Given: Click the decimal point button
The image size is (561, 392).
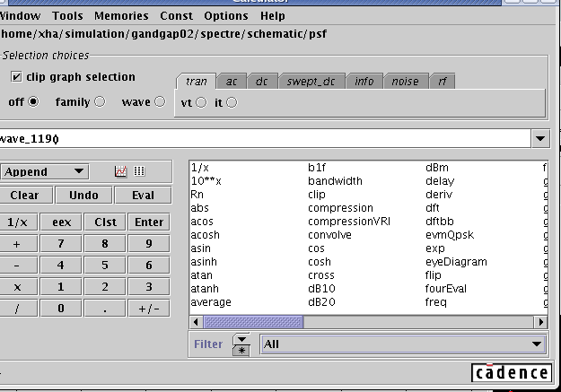Looking at the screenshot, I should point(105,309).
